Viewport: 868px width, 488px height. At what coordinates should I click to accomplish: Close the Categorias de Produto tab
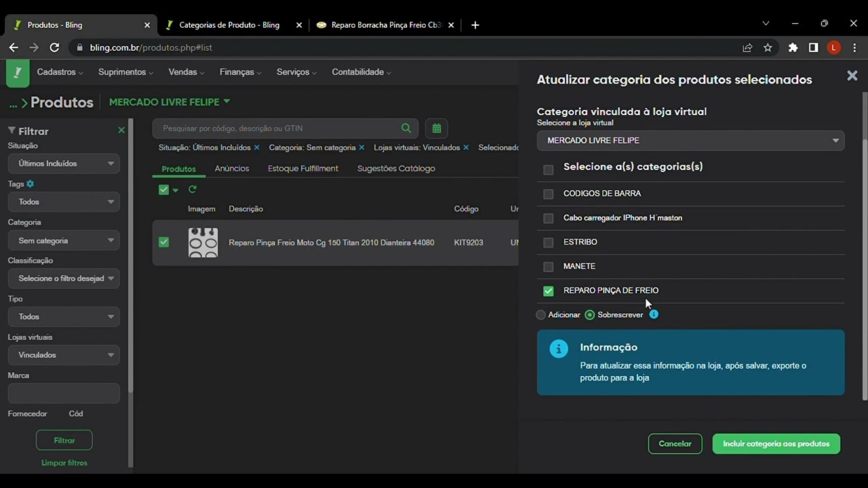(x=299, y=25)
